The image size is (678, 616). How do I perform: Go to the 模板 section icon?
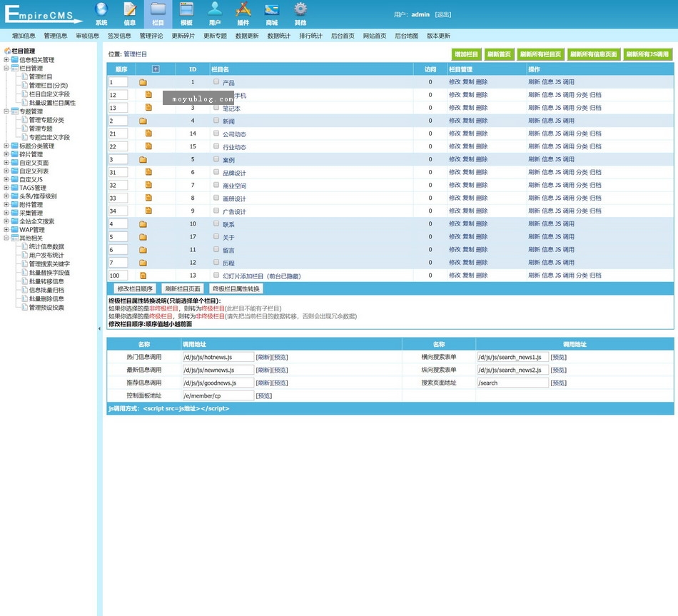coord(186,14)
